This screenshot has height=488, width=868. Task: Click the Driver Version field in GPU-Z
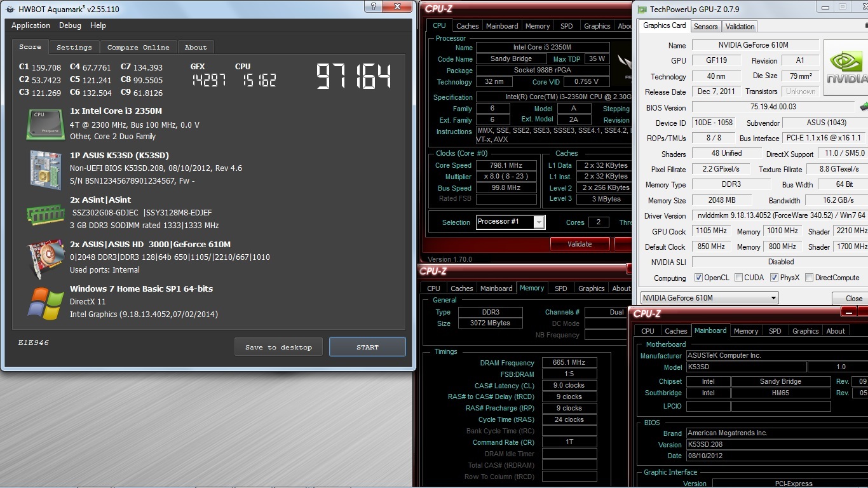780,215
